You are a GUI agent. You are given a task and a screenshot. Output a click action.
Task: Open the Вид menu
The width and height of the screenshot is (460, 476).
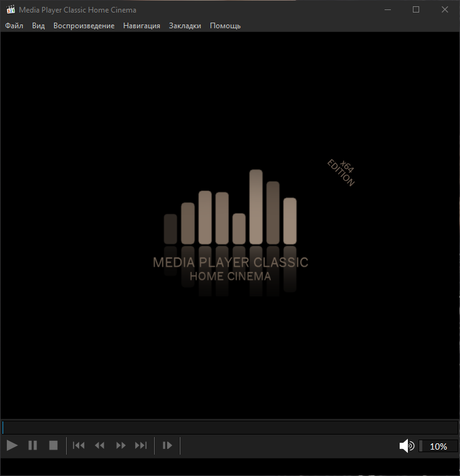pyautogui.click(x=38, y=26)
